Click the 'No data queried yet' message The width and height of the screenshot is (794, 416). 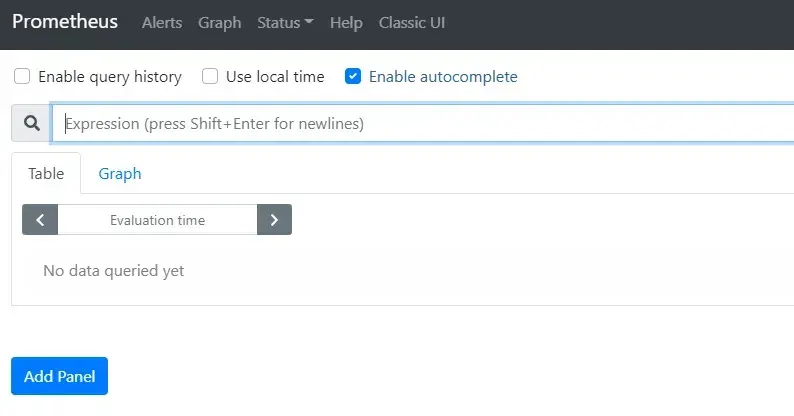coord(114,271)
